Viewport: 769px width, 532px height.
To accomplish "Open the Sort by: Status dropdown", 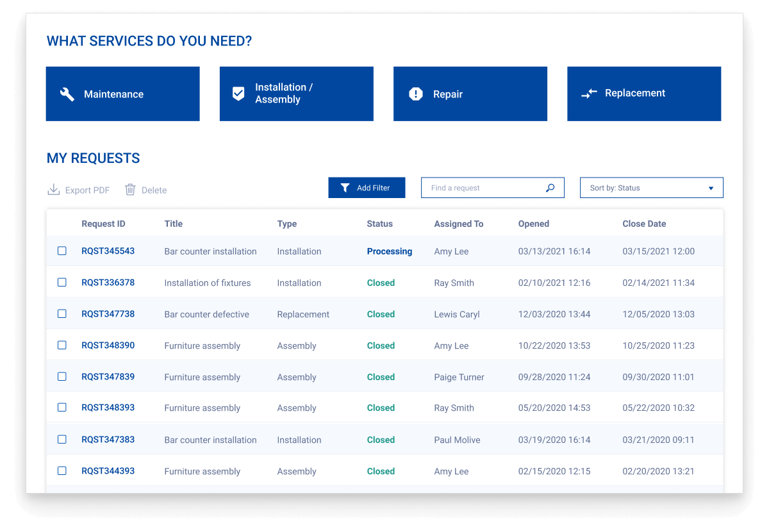I will [651, 188].
